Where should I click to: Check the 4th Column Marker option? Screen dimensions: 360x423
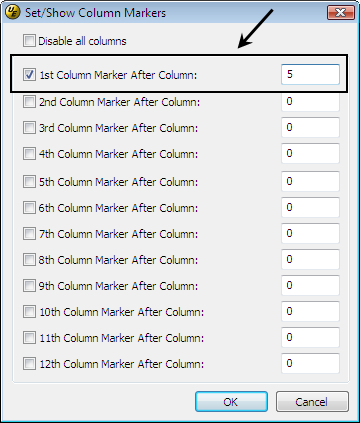click(x=29, y=154)
